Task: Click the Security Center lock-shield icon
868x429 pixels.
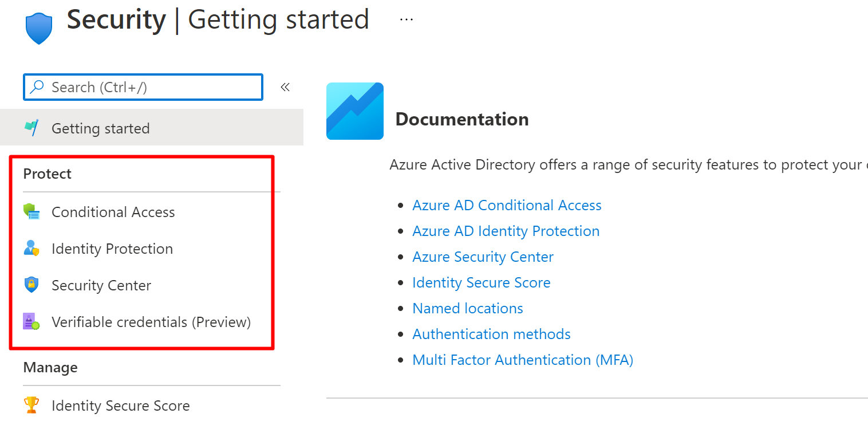Action: pos(31,285)
